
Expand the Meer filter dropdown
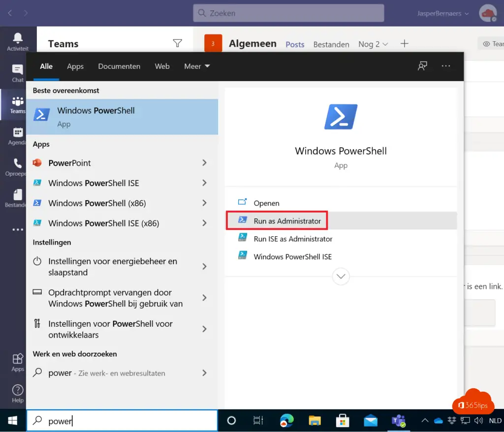pyautogui.click(x=197, y=66)
